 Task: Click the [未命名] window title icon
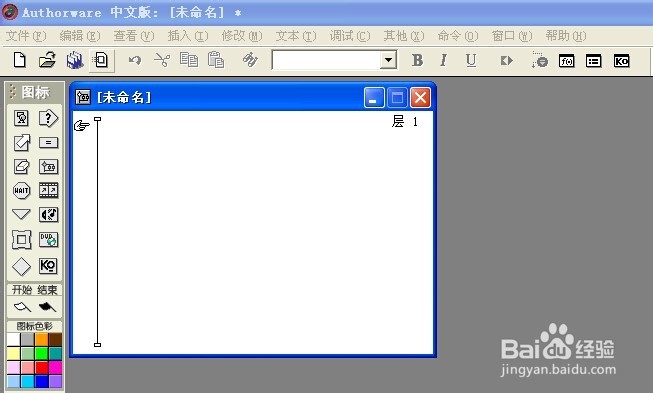pos(83,97)
